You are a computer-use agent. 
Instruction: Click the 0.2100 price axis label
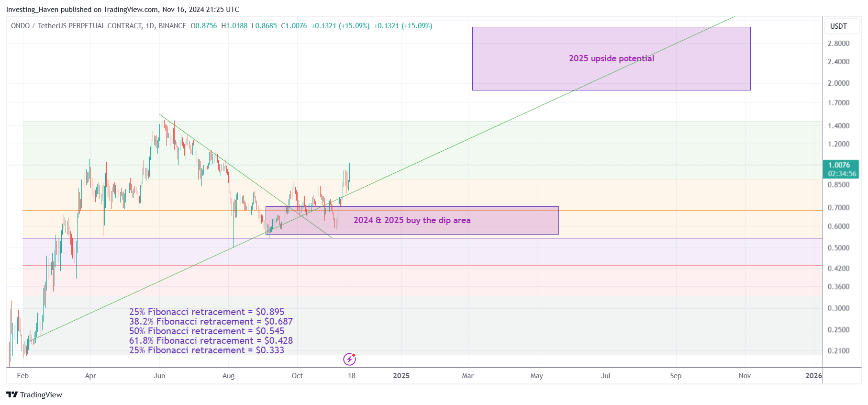click(839, 350)
